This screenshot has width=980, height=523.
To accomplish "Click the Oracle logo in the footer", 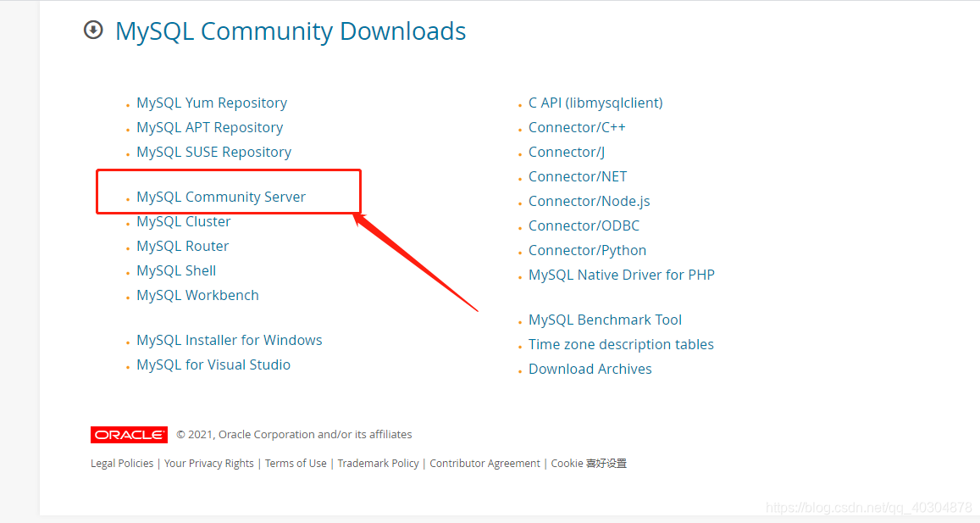I will [x=129, y=435].
